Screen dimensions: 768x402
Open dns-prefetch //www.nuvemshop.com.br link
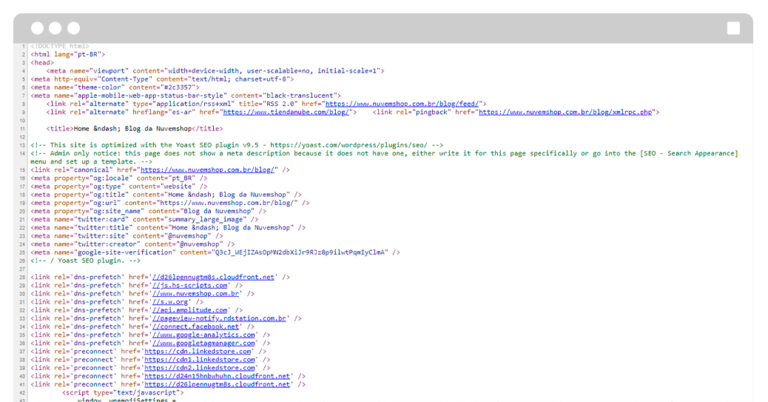click(x=195, y=294)
